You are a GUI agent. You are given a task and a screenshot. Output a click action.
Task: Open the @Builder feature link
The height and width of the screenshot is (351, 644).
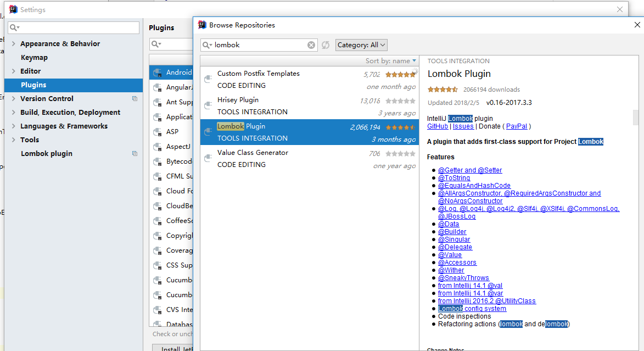pos(452,232)
